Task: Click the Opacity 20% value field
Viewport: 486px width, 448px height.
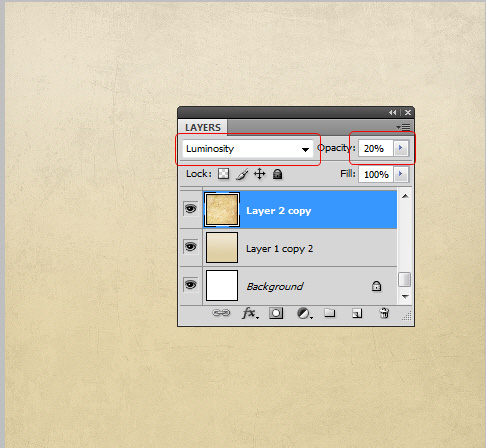Action: coord(376,148)
